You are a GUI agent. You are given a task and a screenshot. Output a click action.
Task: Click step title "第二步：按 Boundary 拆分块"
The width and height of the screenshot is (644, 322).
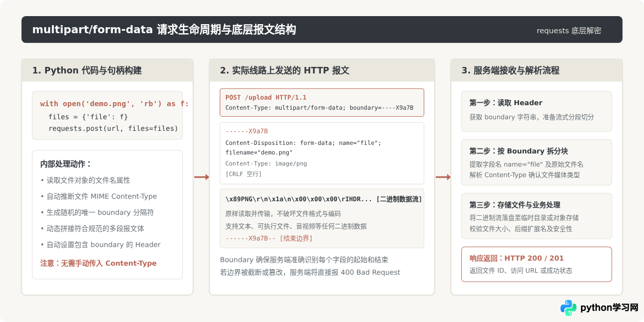coord(519,151)
